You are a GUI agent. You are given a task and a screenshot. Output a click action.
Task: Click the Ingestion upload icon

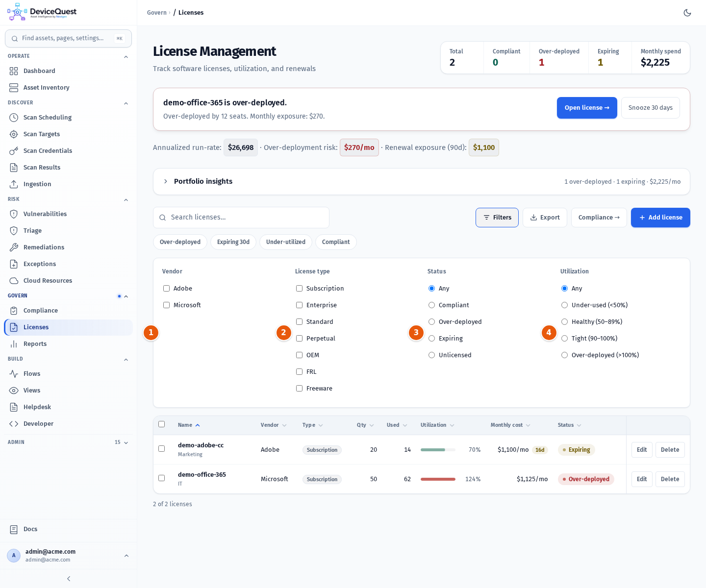(x=14, y=184)
